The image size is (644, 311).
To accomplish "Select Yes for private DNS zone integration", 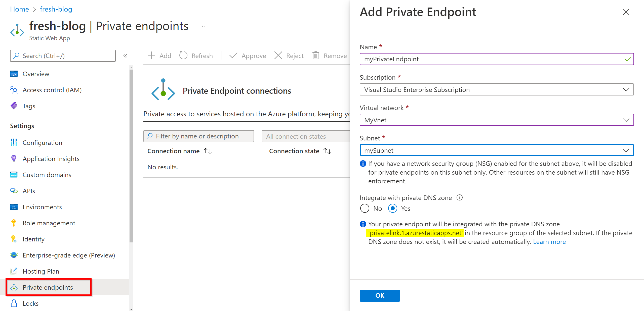I will pyautogui.click(x=392, y=208).
